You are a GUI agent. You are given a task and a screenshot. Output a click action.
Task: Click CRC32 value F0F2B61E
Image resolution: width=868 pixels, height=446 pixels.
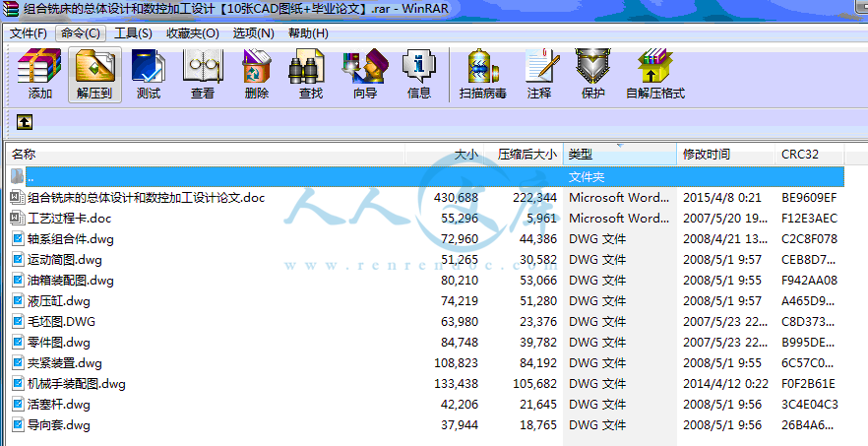[808, 384]
